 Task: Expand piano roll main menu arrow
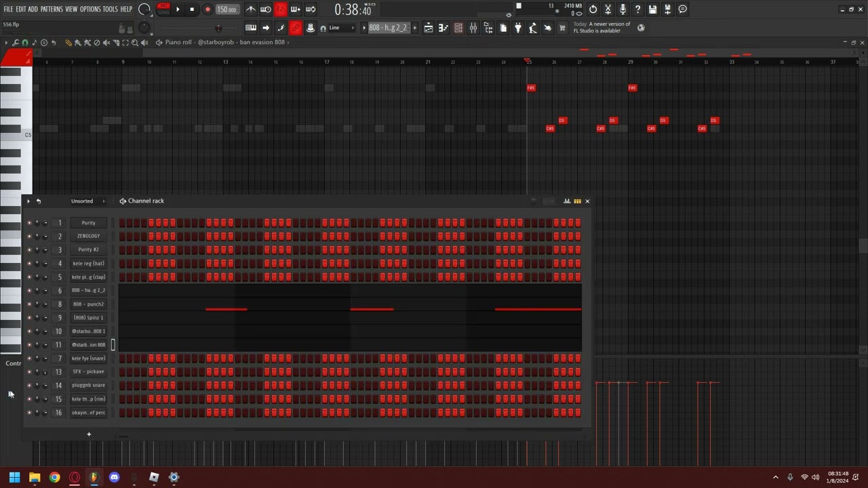click(x=6, y=43)
